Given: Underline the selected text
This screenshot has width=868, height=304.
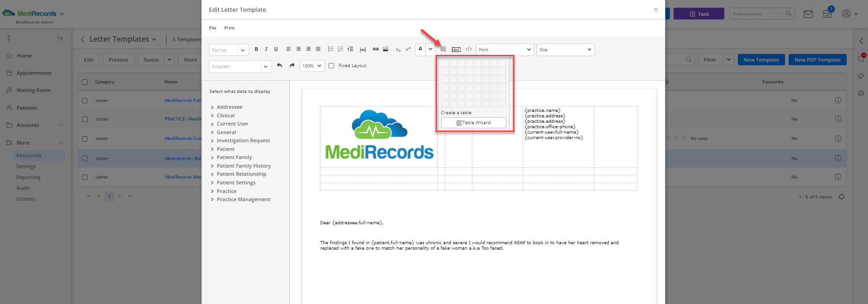Looking at the screenshot, I should (x=276, y=49).
